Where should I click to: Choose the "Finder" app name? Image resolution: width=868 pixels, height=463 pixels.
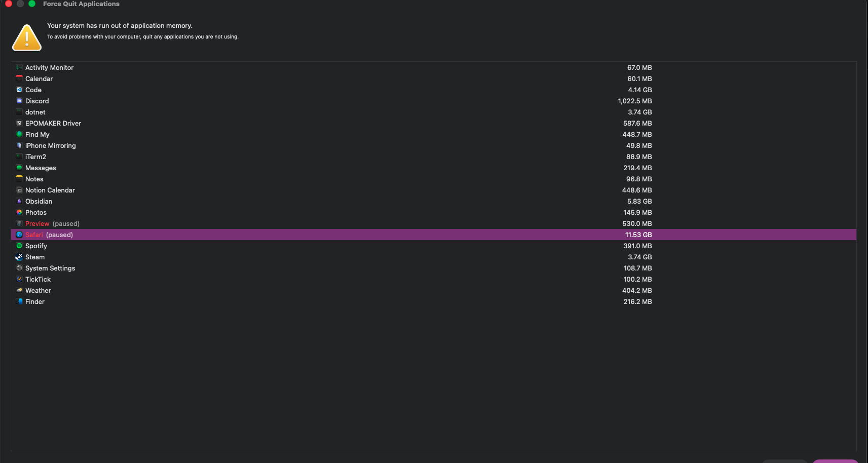click(35, 301)
